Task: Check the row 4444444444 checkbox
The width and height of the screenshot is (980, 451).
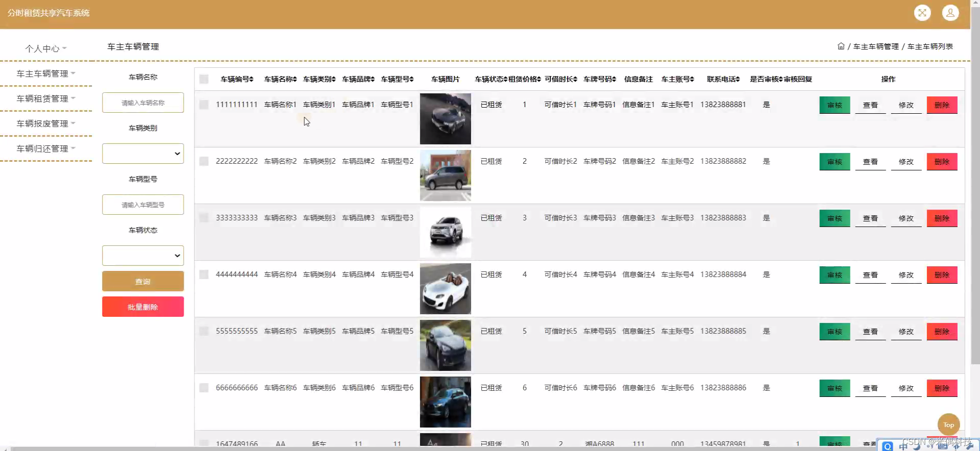Action: (204, 274)
